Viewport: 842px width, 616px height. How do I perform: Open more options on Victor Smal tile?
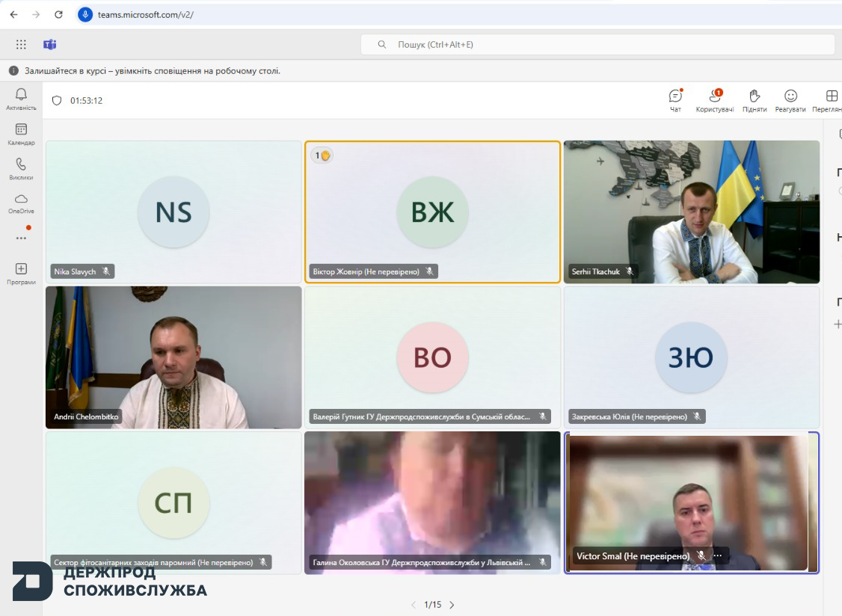718,556
